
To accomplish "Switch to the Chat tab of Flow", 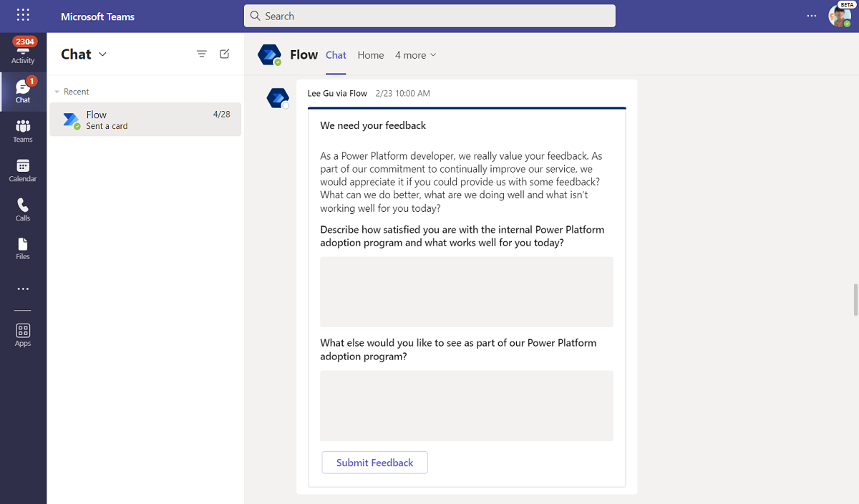I will pyautogui.click(x=336, y=55).
